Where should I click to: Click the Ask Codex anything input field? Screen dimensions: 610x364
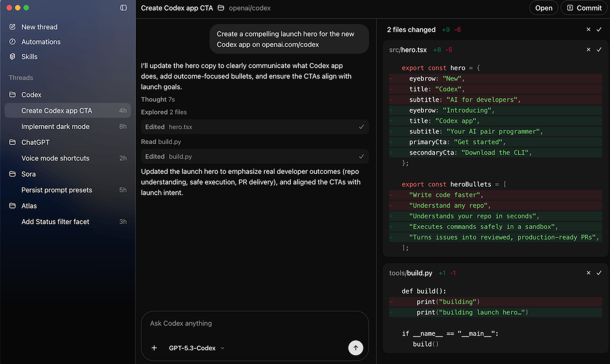click(x=255, y=324)
